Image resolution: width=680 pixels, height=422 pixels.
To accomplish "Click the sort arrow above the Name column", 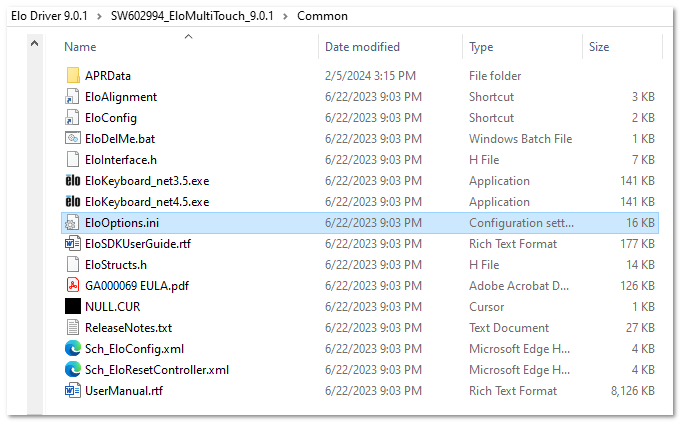I will tap(188, 37).
